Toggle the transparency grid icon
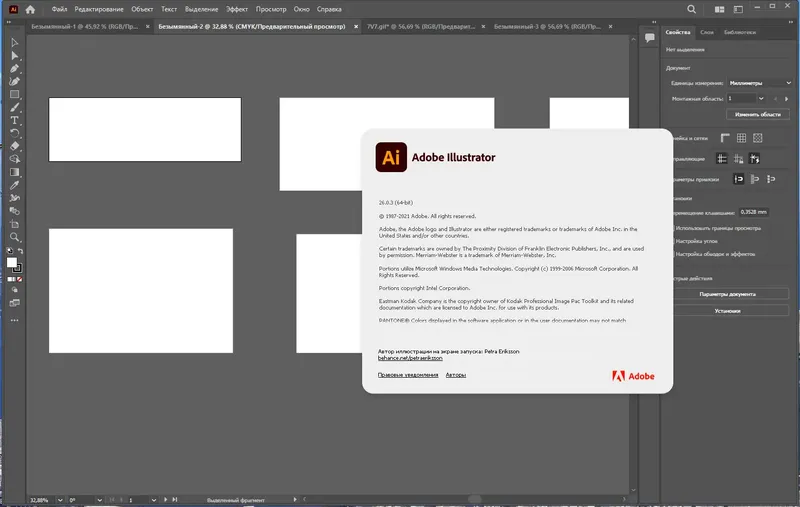The image size is (800, 507). coord(758,138)
